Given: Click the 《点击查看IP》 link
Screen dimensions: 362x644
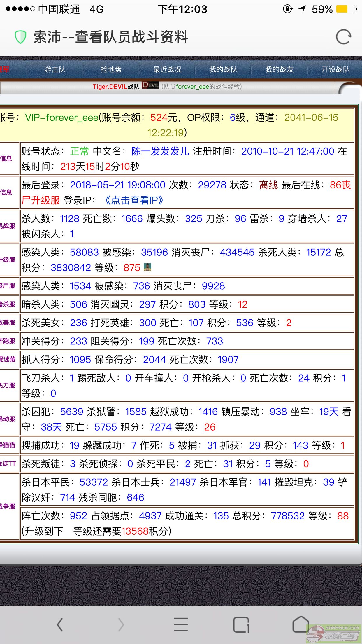Looking at the screenshot, I should pyautogui.click(x=134, y=200).
